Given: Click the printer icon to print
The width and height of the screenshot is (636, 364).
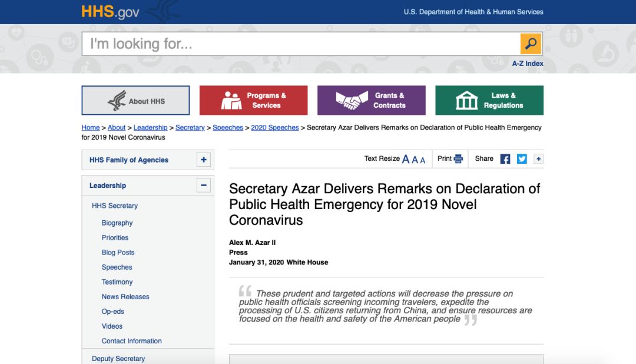Looking at the screenshot, I should click(458, 158).
